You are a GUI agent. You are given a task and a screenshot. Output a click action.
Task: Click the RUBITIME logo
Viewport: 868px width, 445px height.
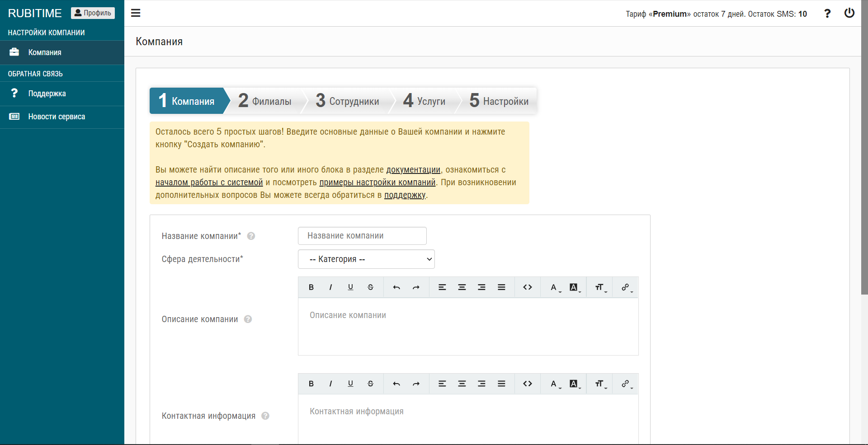click(35, 13)
